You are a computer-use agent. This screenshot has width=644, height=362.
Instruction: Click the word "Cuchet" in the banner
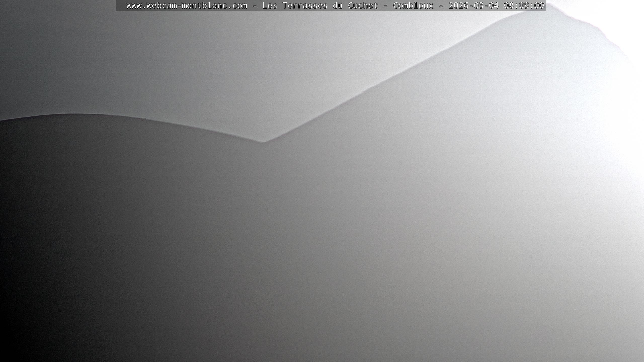click(363, 6)
